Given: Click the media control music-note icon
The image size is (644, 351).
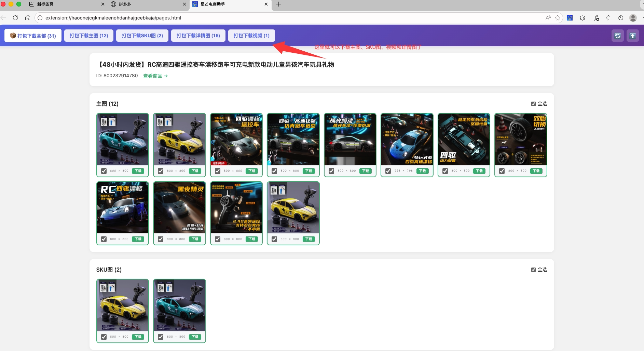Looking at the screenshot, I should [597, 18].
